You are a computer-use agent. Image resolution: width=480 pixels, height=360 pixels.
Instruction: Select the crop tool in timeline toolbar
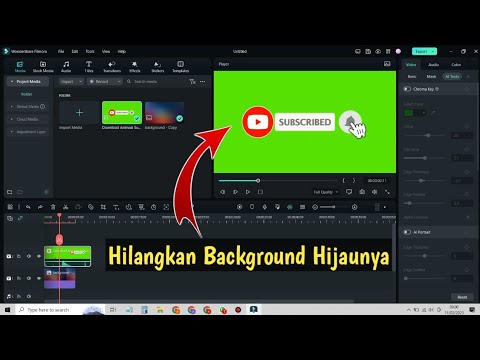point(103,207)
